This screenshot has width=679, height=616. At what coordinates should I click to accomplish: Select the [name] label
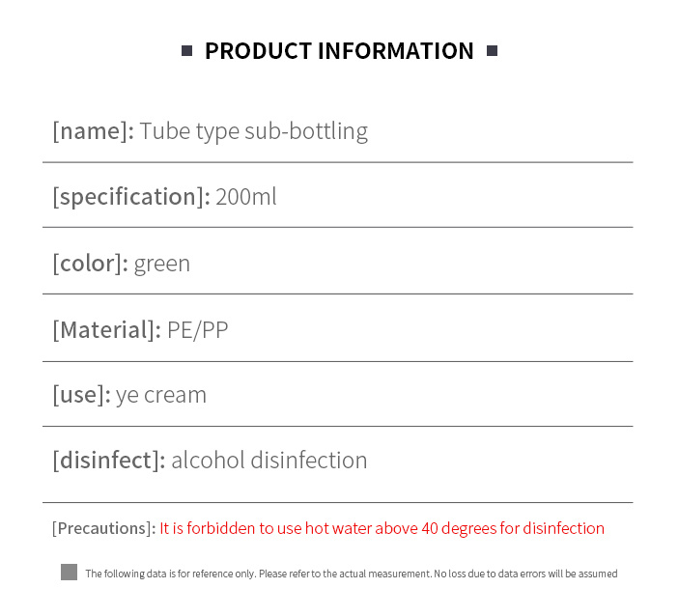tap(93, 131)
